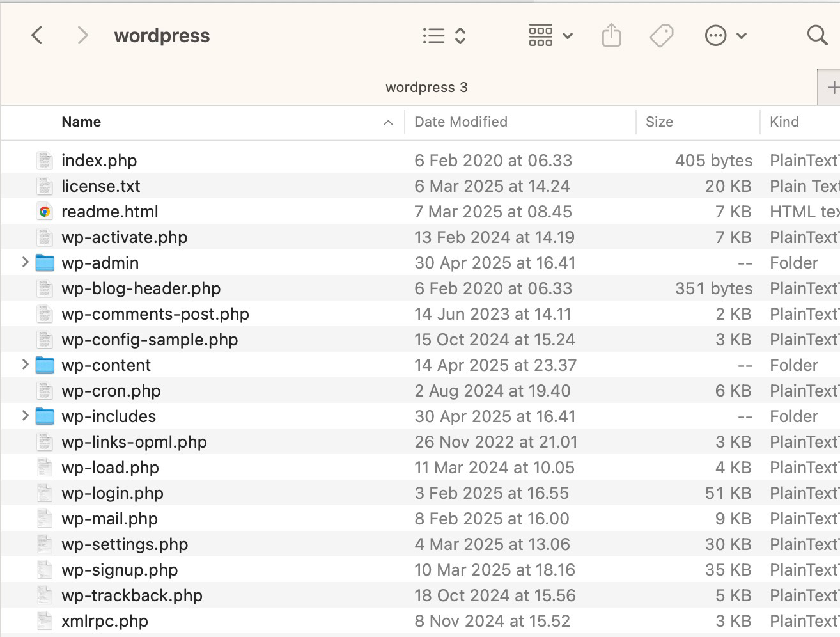Select the wp-mail.php file name

click(109, 519)
